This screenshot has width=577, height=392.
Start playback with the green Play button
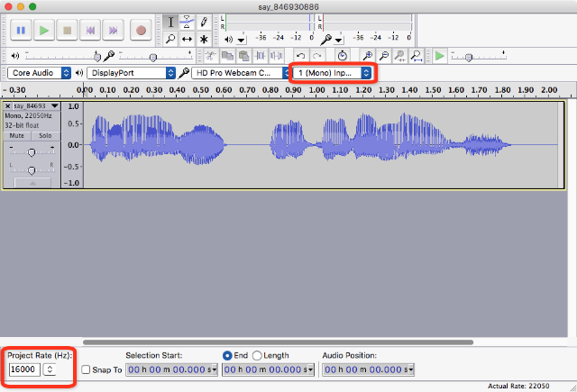44,30
